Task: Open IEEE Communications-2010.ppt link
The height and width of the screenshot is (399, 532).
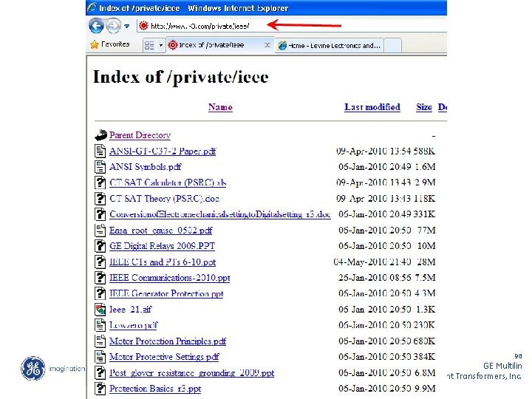Action: [170, 278]
